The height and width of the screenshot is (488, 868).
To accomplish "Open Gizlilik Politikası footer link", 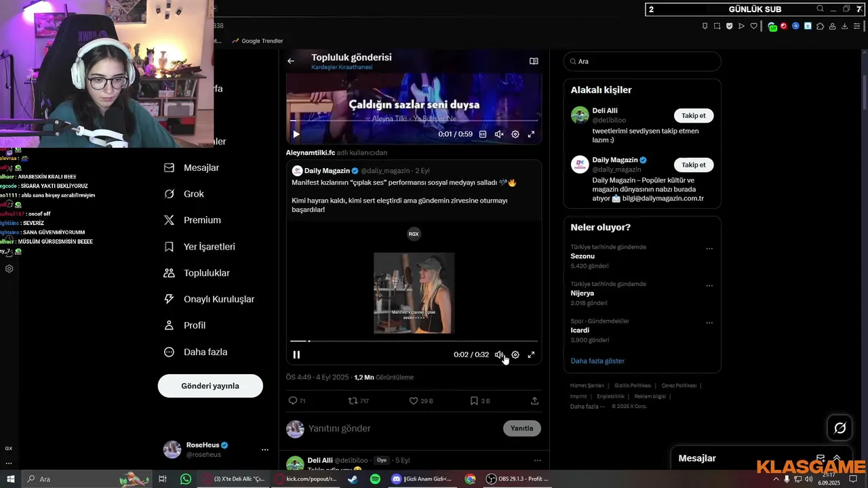I will point(633,386).
